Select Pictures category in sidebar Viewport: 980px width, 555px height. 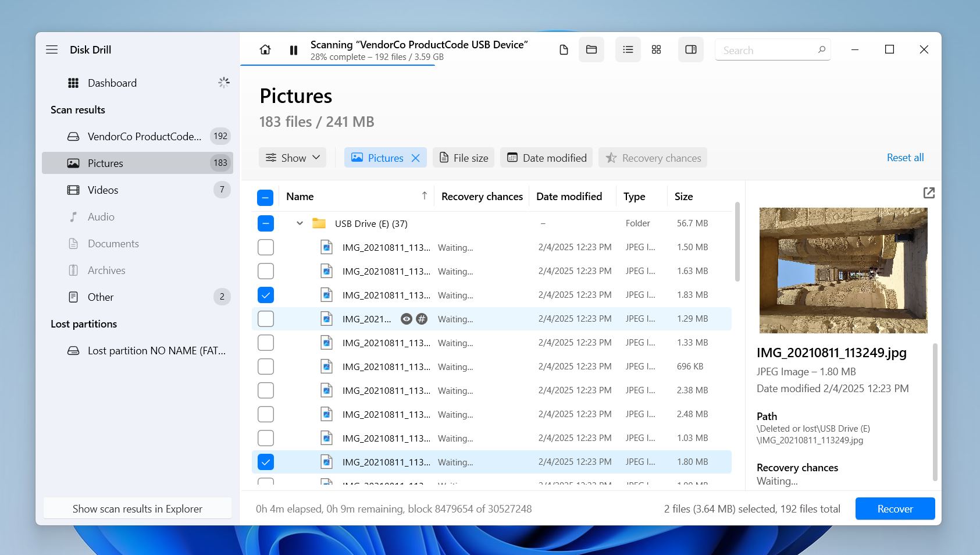coord(137,163)
